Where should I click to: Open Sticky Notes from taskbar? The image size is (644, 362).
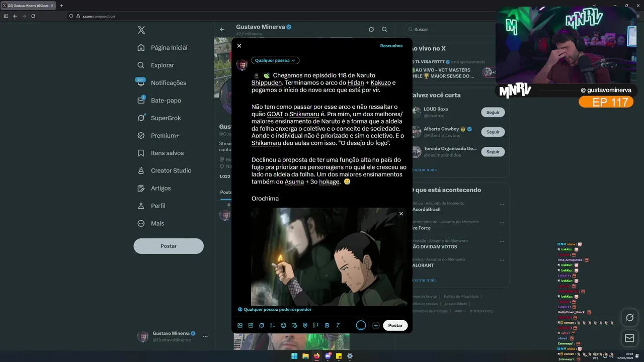[x=339, y=356]
